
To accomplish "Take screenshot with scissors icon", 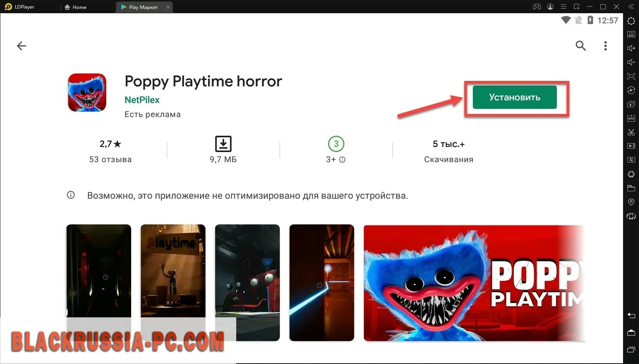I will point(631,132).
